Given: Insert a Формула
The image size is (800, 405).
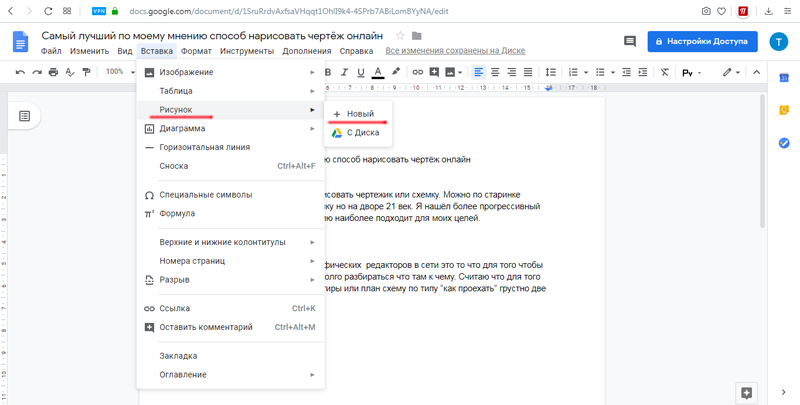Looking at the screenshot, I should click(231, 214).
